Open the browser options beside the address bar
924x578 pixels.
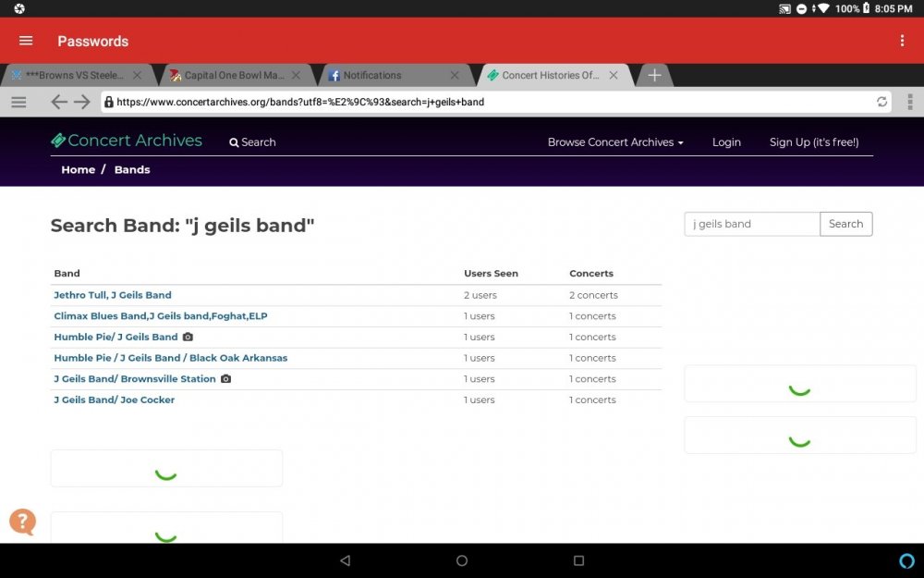[910, 102]
